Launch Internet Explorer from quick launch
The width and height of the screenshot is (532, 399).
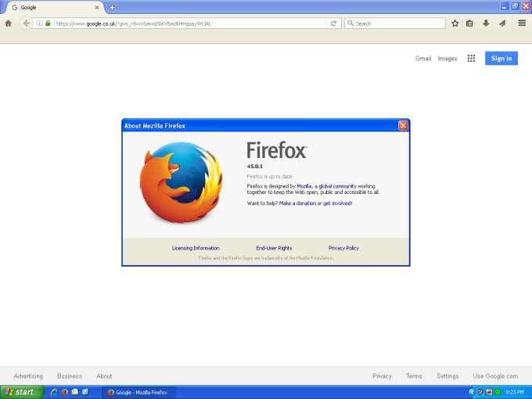click(54, 392)
